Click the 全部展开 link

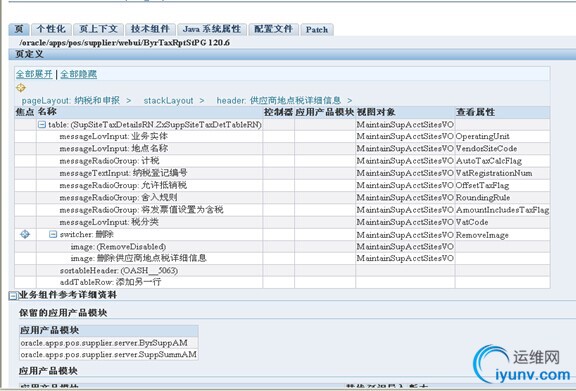click(x=34, y=74)
